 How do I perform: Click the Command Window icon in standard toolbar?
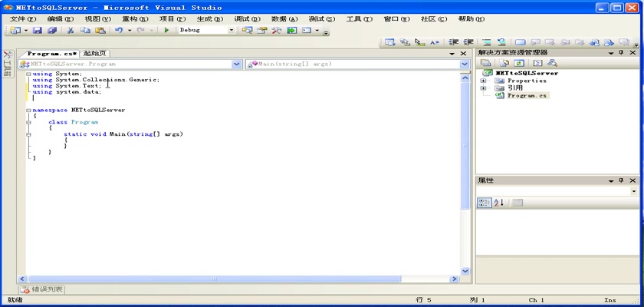pos(307,31)
